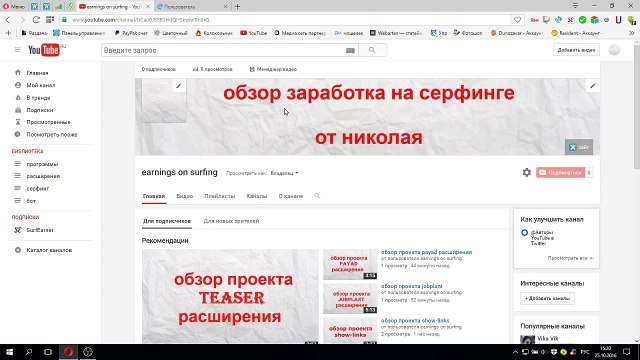Open the PAYAD video thumbnail
This screenshot has height=360, width=640.
coord(350,264)
